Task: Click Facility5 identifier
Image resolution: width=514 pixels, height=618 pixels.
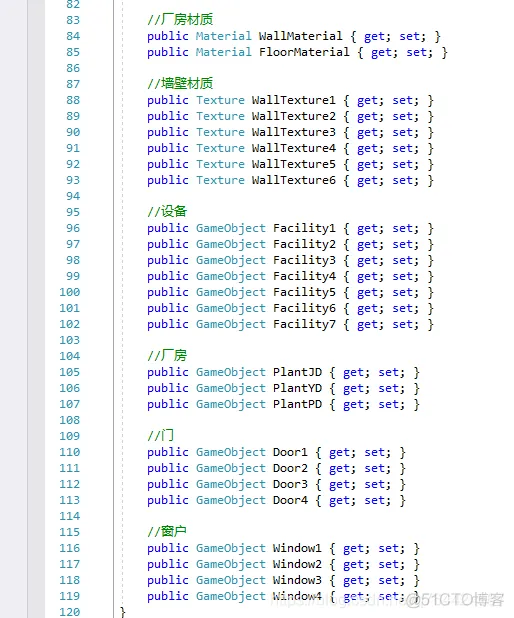Action: 304,292
